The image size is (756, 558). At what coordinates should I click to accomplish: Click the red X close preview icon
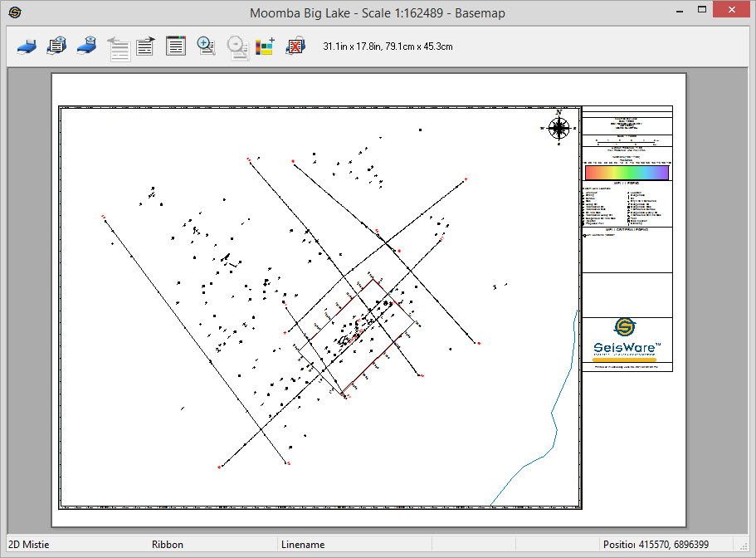pyautogui.click(x=295, y=46)
